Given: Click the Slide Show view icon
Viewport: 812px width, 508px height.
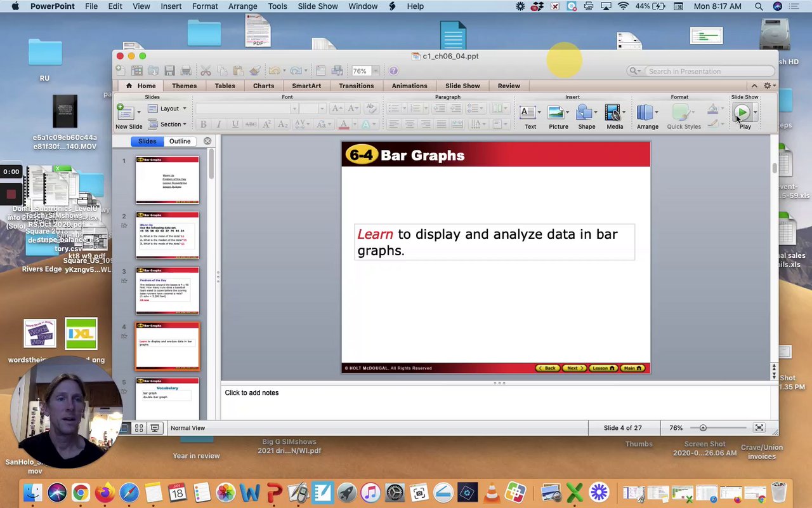Looking at the screenshot, I should click(154, 428).
